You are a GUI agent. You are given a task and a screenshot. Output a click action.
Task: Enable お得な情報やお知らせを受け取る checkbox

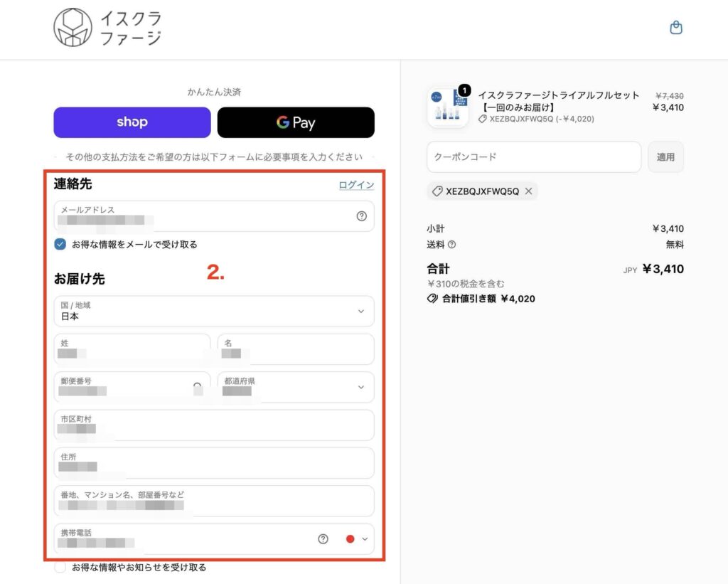(60, 567)
